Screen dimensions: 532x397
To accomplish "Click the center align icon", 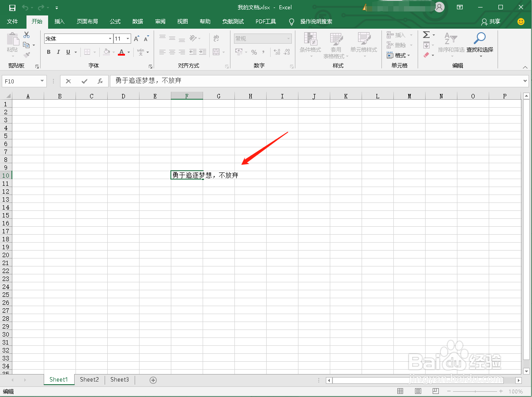I will (x=172, y=52).
